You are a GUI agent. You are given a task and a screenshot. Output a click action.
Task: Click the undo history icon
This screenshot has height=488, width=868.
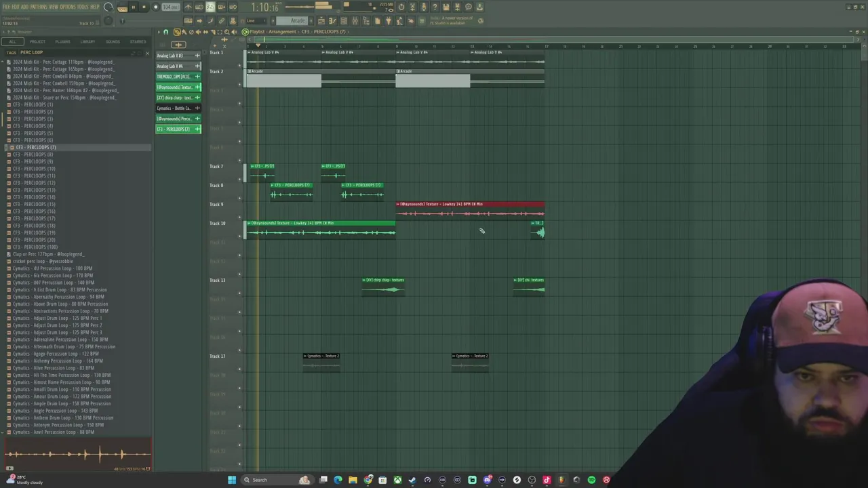click(x=401, y=7)
